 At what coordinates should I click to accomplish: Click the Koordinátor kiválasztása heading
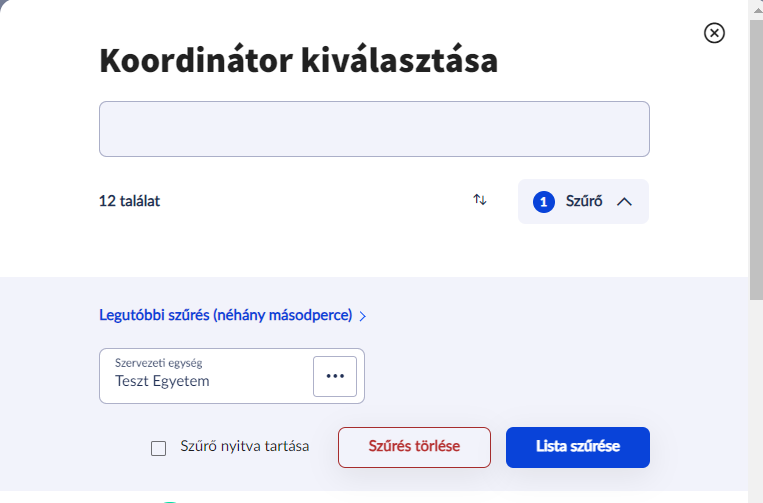tap(298, 62)
